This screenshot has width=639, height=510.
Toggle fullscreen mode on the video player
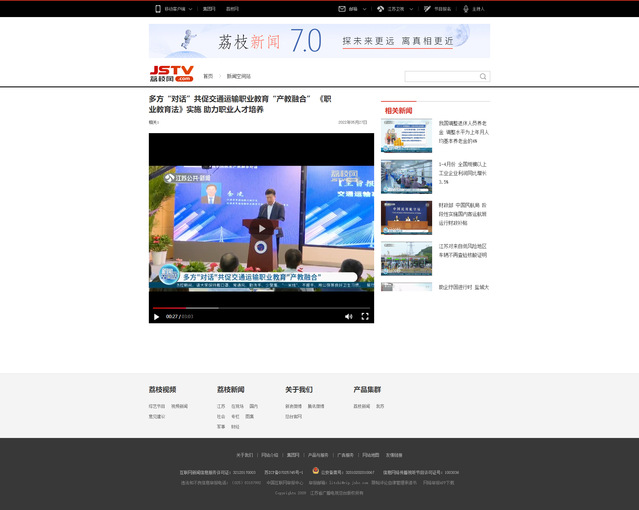365,316
